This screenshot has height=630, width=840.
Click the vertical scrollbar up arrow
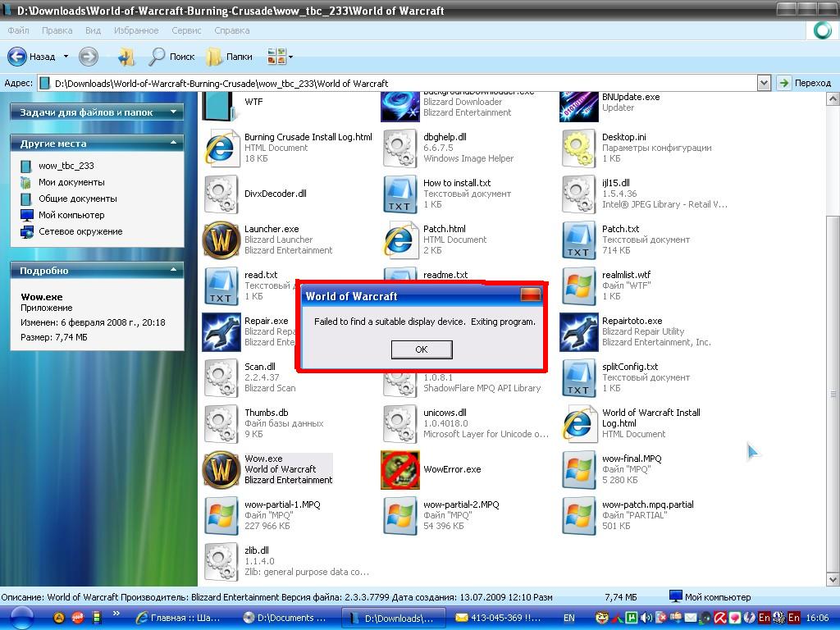[x=833, y=98]
